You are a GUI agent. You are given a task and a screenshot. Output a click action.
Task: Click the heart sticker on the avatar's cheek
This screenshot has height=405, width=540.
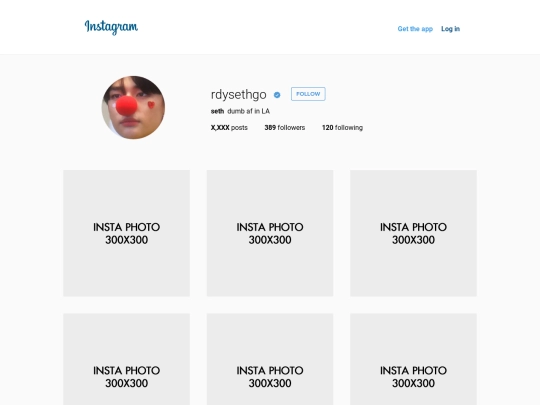click(151, 105)
